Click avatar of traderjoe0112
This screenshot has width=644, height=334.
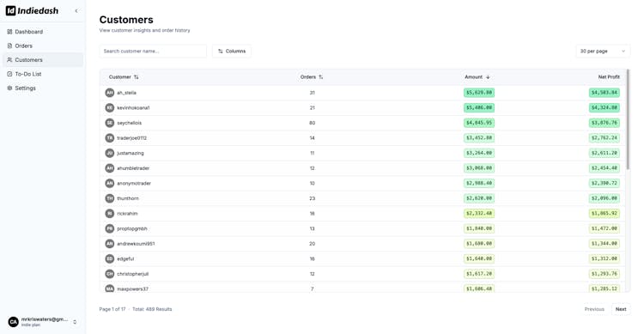point(110,138)
